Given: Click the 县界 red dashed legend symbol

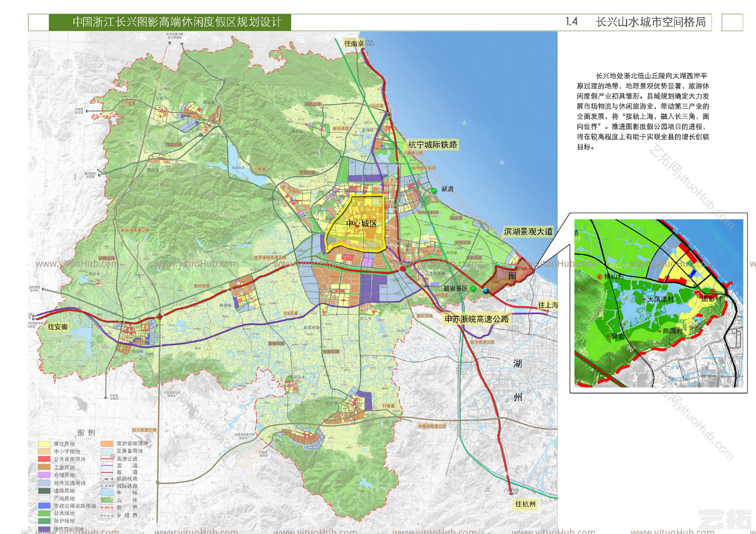Looking at the screenshot, I should click(107, 508).
